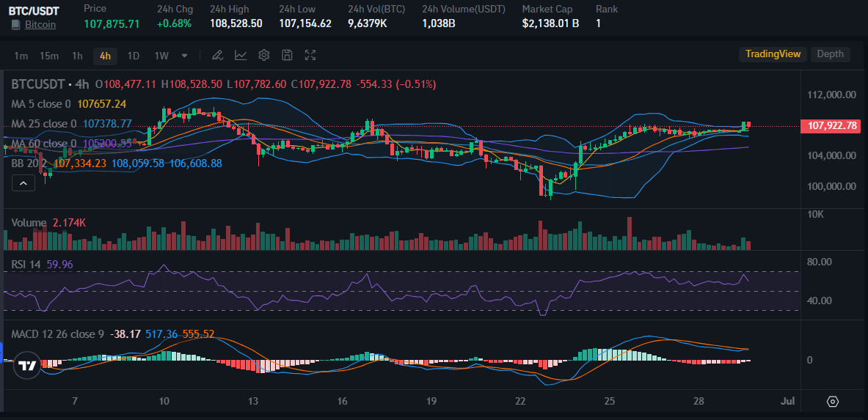Click the RSI value 59.96
This screenshot has height=420, width=868.
59,265
